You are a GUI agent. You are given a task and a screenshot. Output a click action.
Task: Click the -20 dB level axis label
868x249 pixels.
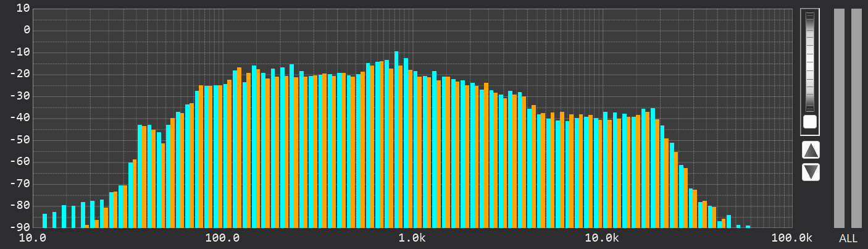(22, 74)
